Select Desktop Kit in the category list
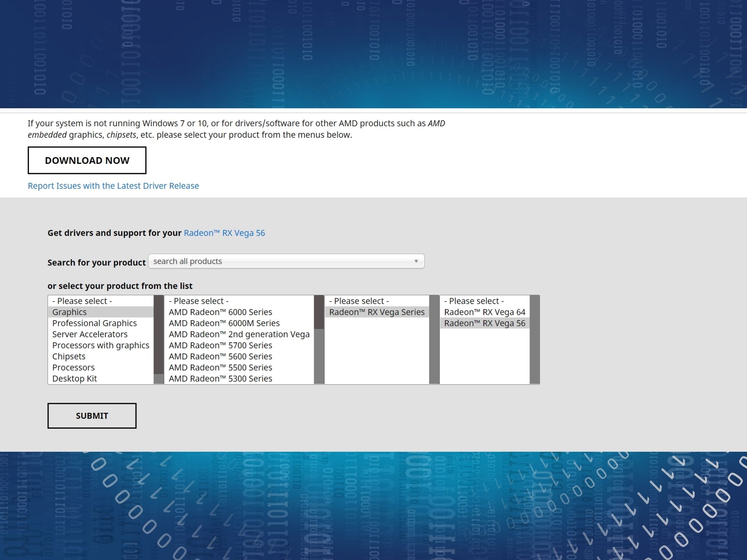This screenshot has width=747, height=560. (101, 379)
